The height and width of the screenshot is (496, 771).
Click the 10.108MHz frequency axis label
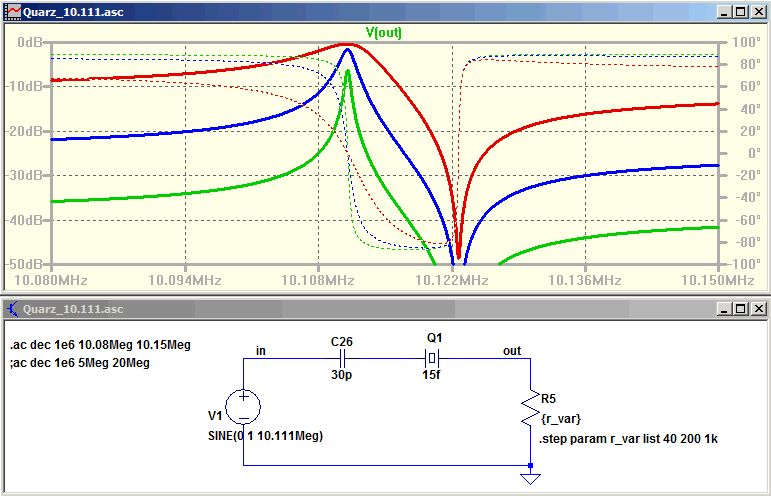318,281
